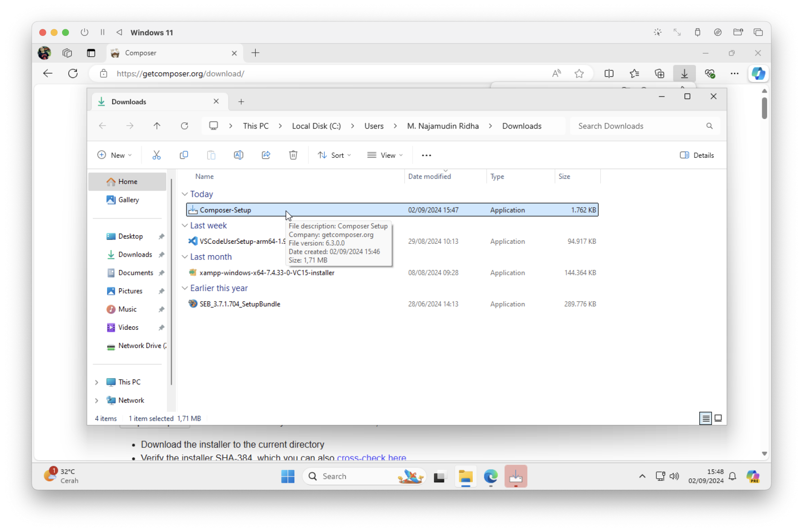Sort by Date modified column header
The height and width of the screenshot is (532, 803).
(x=445, y=176)
